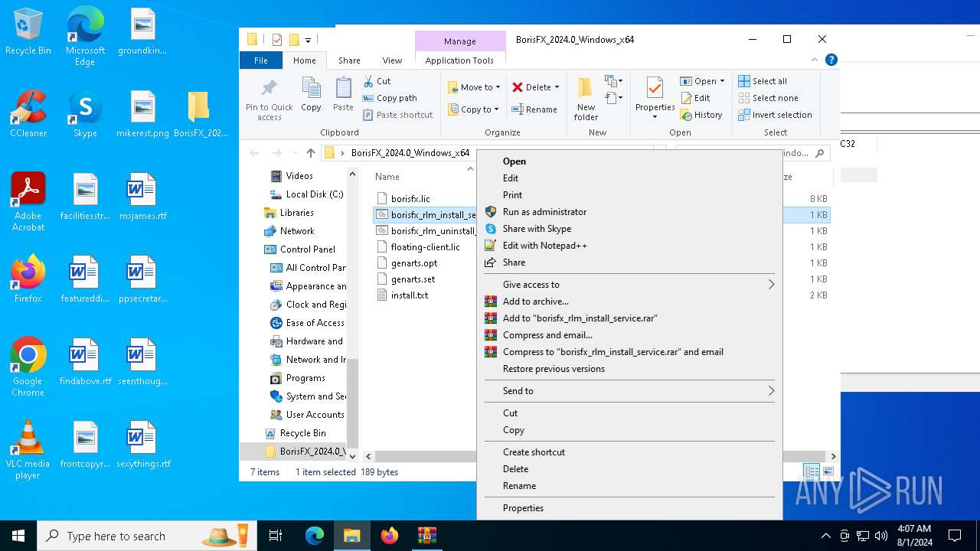The width and height of the screenshot is (980, 551).
Task: Choose Run as administrator
Action: [x=629, y=212]
